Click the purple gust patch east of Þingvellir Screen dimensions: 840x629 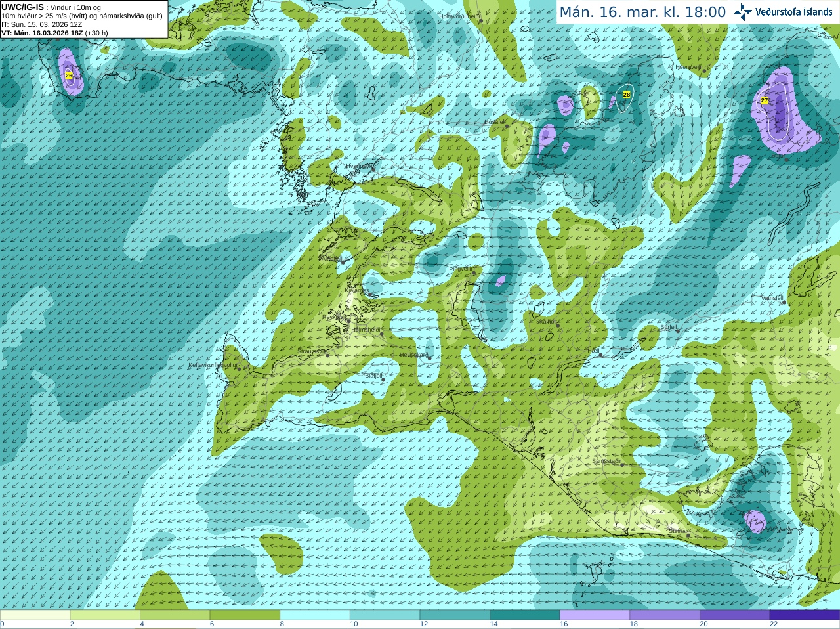click(501, 281)
